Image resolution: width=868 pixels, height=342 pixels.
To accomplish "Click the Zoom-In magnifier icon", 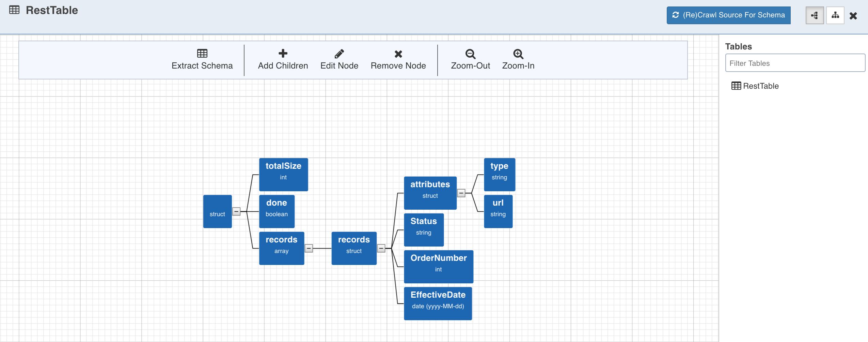I will (x=518, y=54).
